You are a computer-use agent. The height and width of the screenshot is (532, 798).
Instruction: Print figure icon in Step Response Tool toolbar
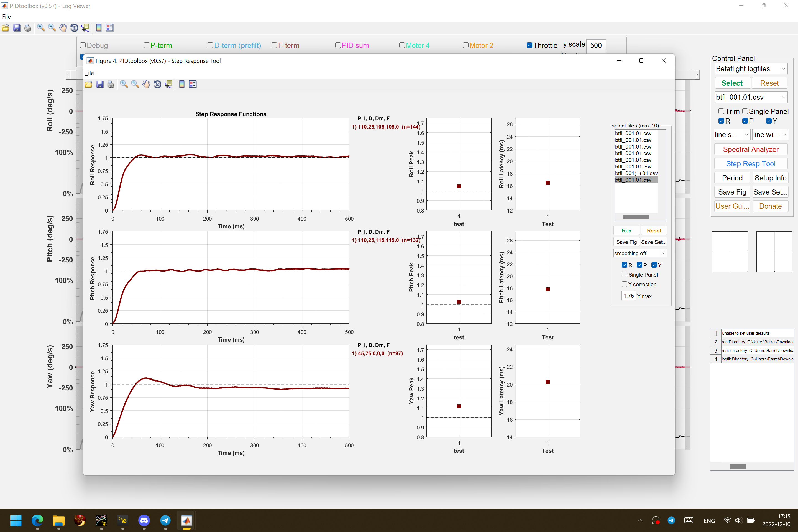pyautogui.click(x=111, y=84)
